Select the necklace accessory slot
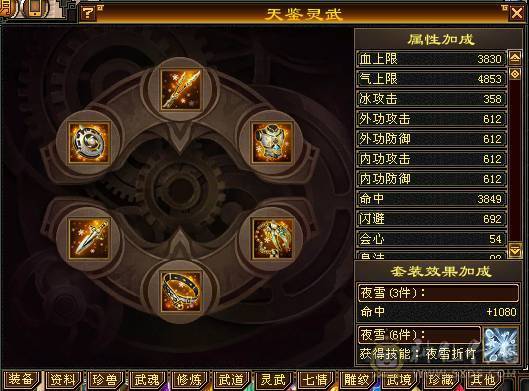This screenshot has width=529, height=391. (x=272, y=239)
